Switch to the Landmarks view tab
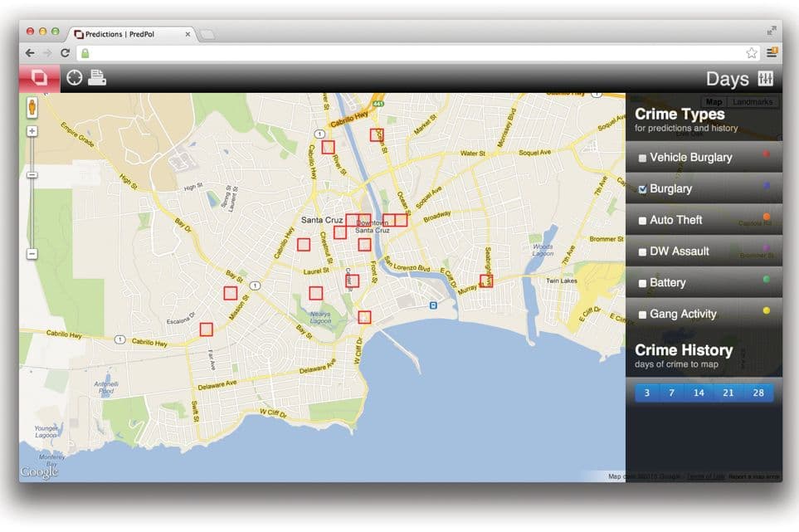 (752, 102)
